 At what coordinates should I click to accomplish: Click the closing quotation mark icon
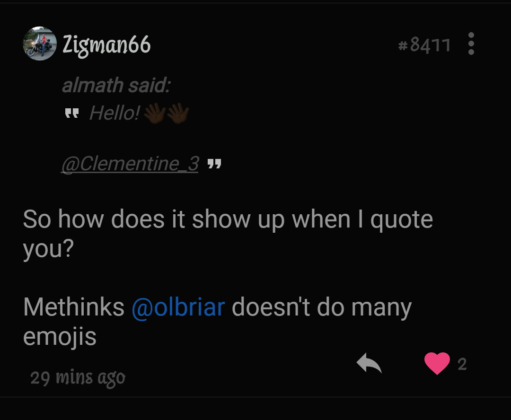click(214, 164)
